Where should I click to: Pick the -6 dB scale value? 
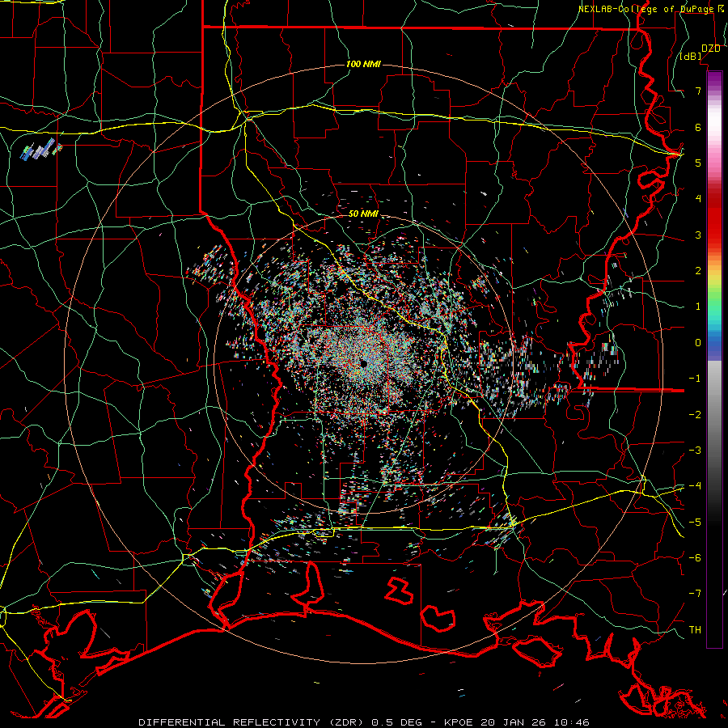(x=695, y=557)
